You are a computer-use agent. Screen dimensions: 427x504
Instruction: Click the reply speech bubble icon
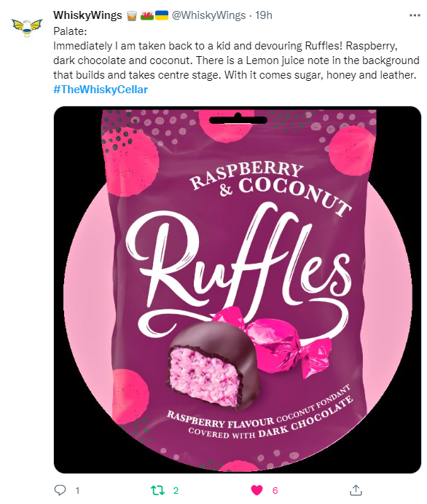tap(60, 490)
